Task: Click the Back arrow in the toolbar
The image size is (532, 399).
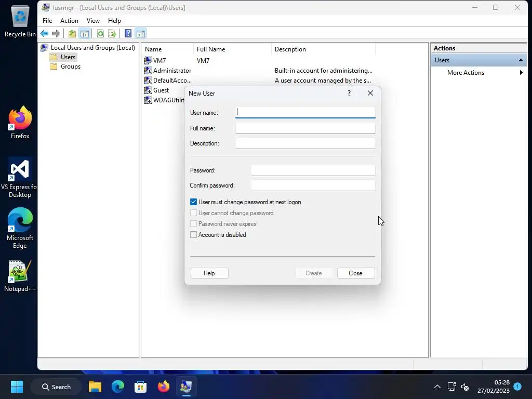Action: (44, 34)
